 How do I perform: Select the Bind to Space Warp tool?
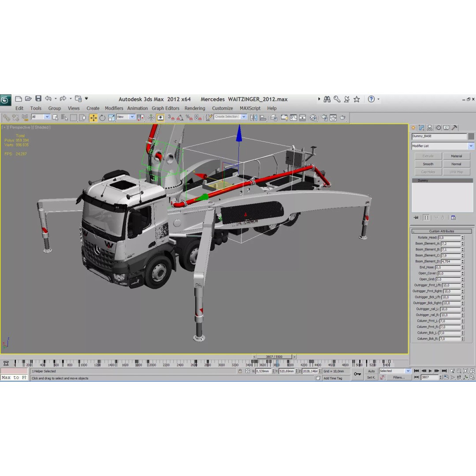[25, 118]
